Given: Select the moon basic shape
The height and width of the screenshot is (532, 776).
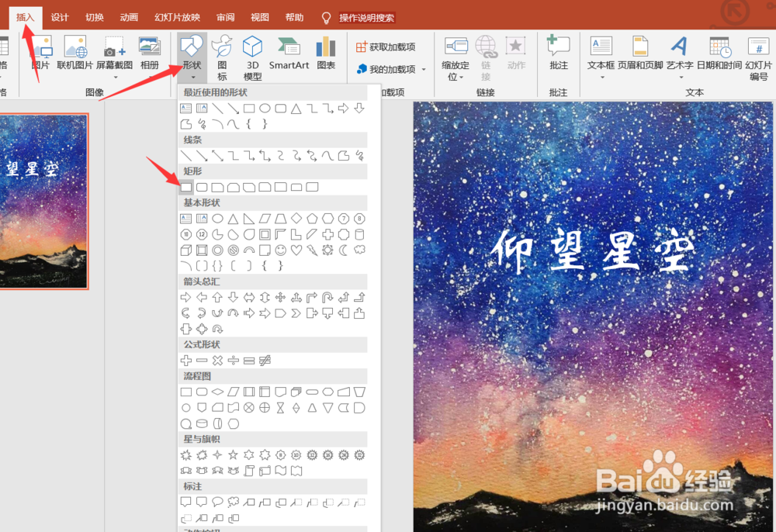Looking at the screenshot, I should (344, 250).
